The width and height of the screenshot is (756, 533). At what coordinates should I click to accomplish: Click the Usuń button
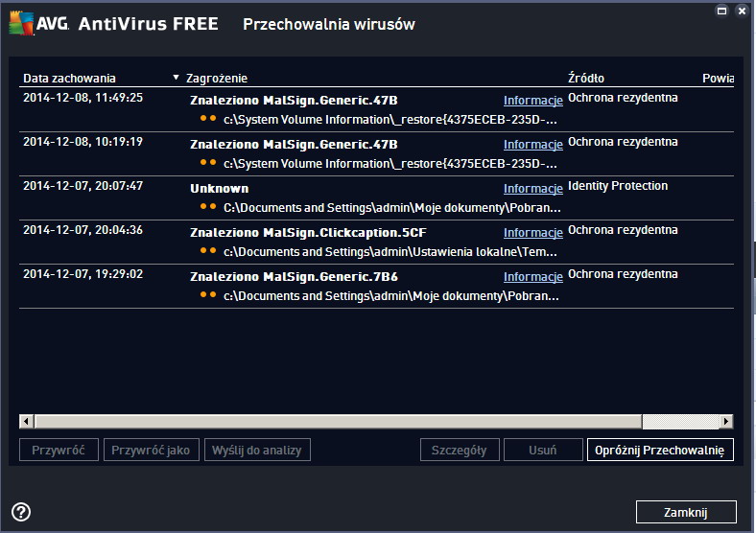pos(543,450)
